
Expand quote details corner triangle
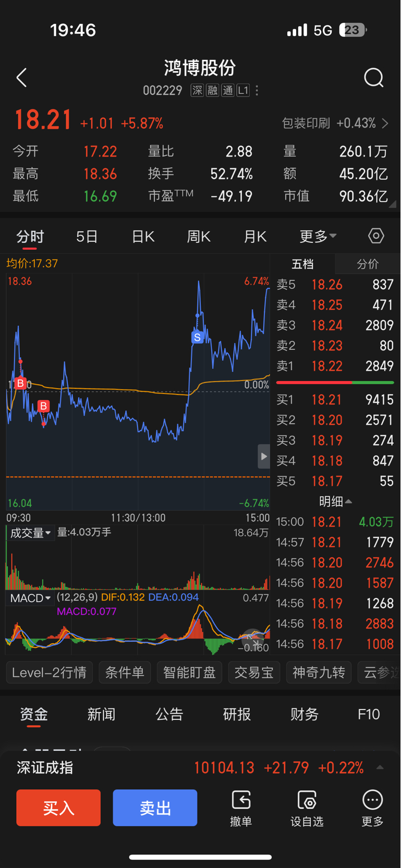[393, 205]
